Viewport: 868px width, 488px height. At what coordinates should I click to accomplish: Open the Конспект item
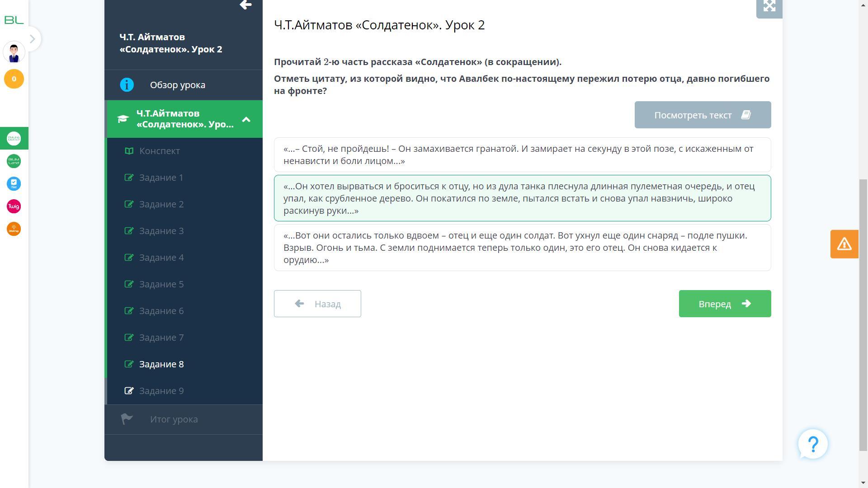[159, 151]
